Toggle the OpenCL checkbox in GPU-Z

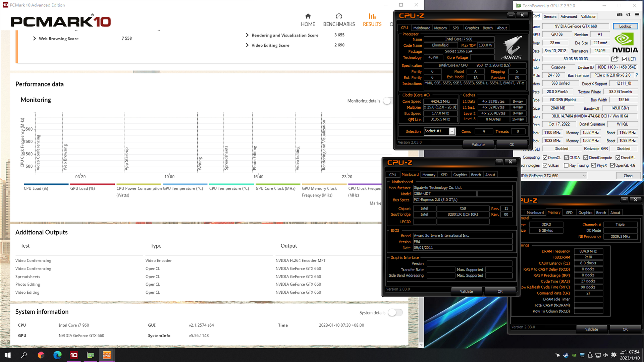point(545,158)
